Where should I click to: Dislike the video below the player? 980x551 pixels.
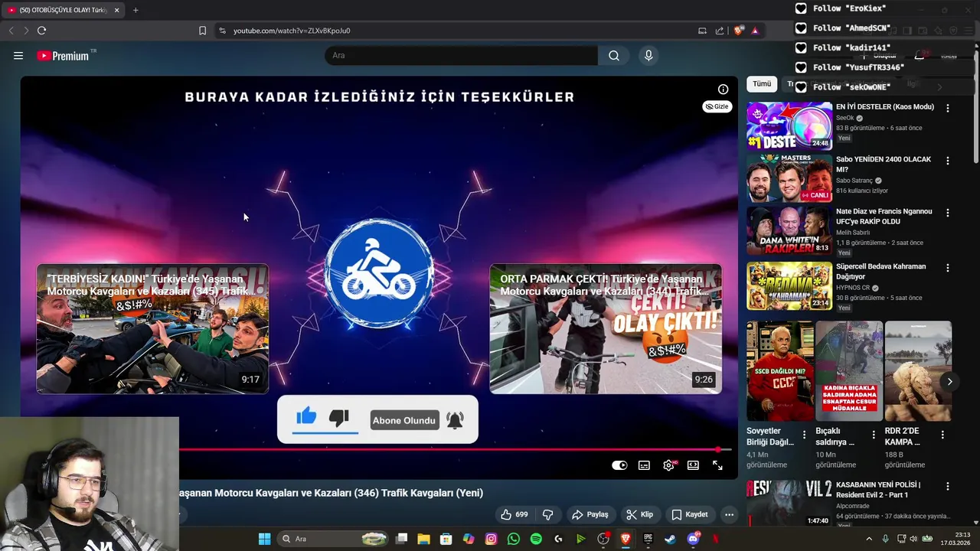(548, 514)
